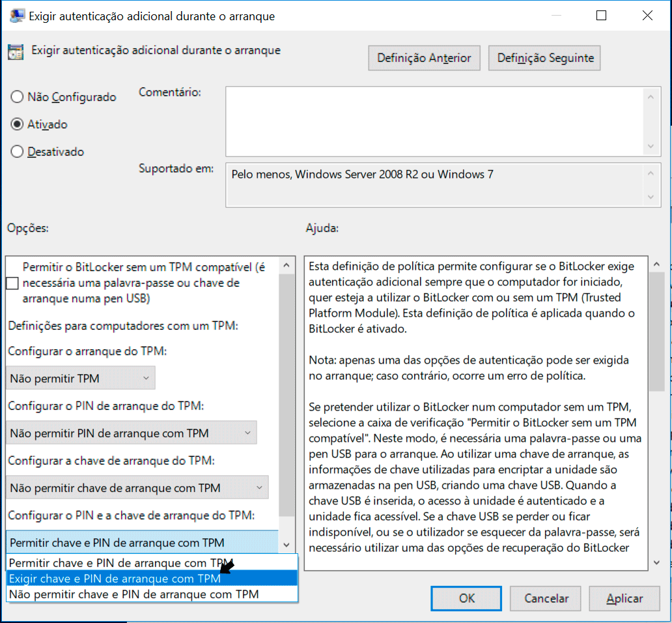Click the Comentário box scroll up arrow
The width and height of the screenshot is (672, 623).
click(x=651, y=97)
